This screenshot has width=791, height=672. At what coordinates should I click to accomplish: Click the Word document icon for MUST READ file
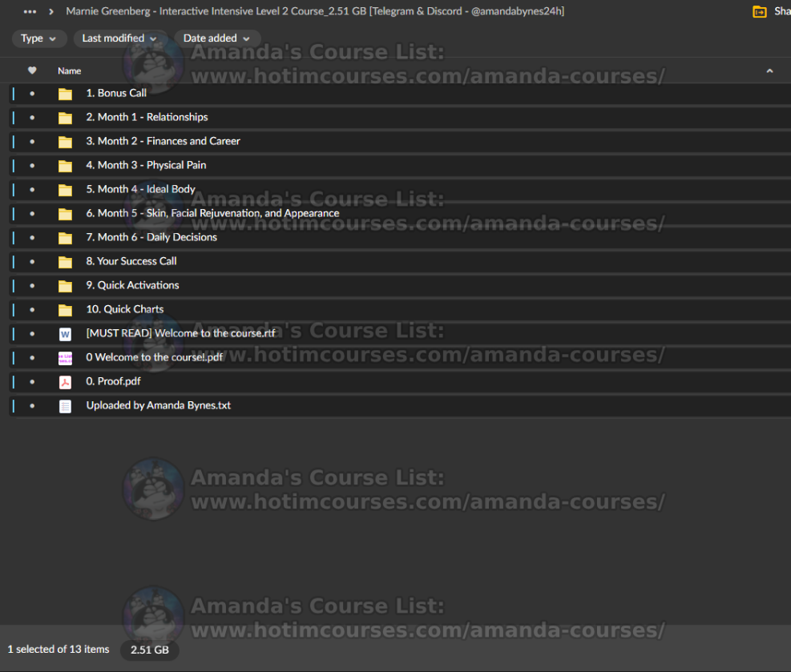65,334
